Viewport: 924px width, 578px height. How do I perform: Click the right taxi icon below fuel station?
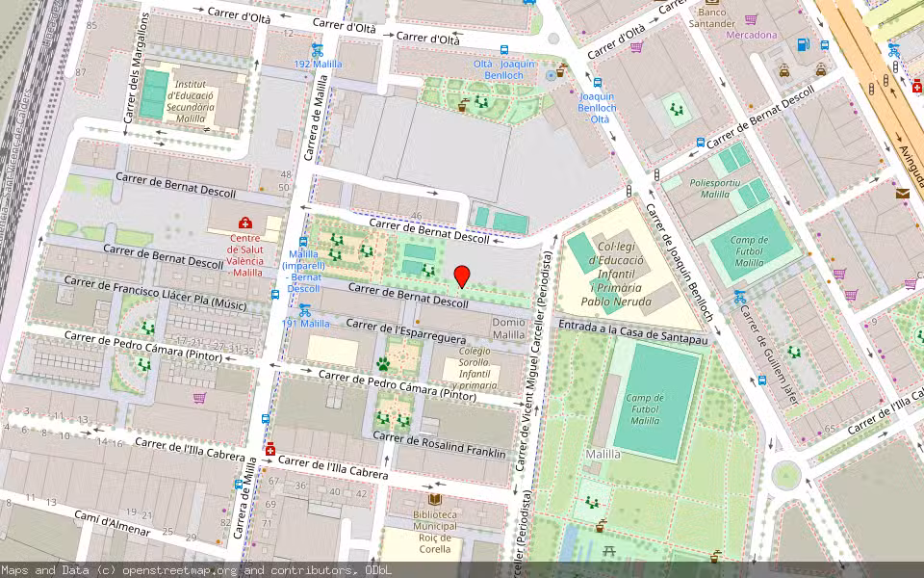(821, 70)
